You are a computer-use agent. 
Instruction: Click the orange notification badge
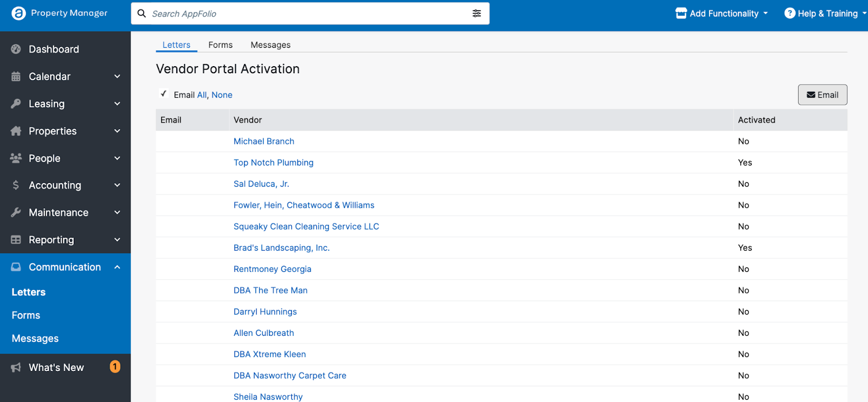[x=115, y=367]
